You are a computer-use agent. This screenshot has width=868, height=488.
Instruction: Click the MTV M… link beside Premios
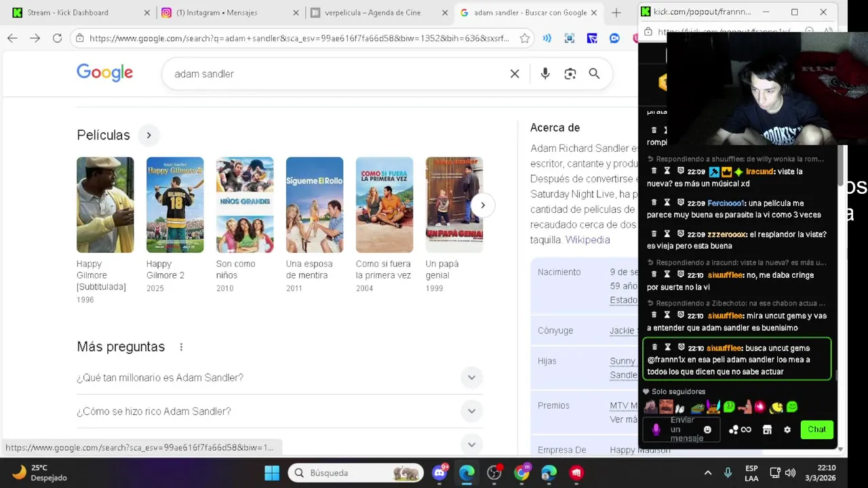tap(624, 405)
